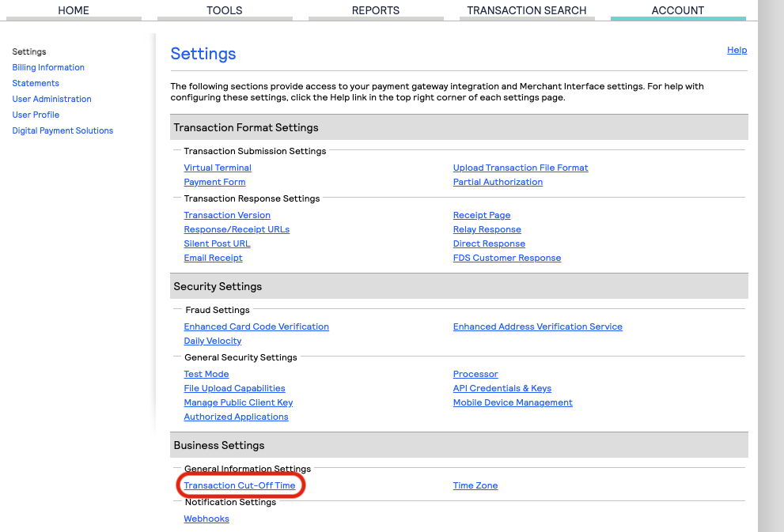Select the ACCOUNT tab
Image resolution: width=784 pixels, height=532 pixels.
(x=677, y=10)
